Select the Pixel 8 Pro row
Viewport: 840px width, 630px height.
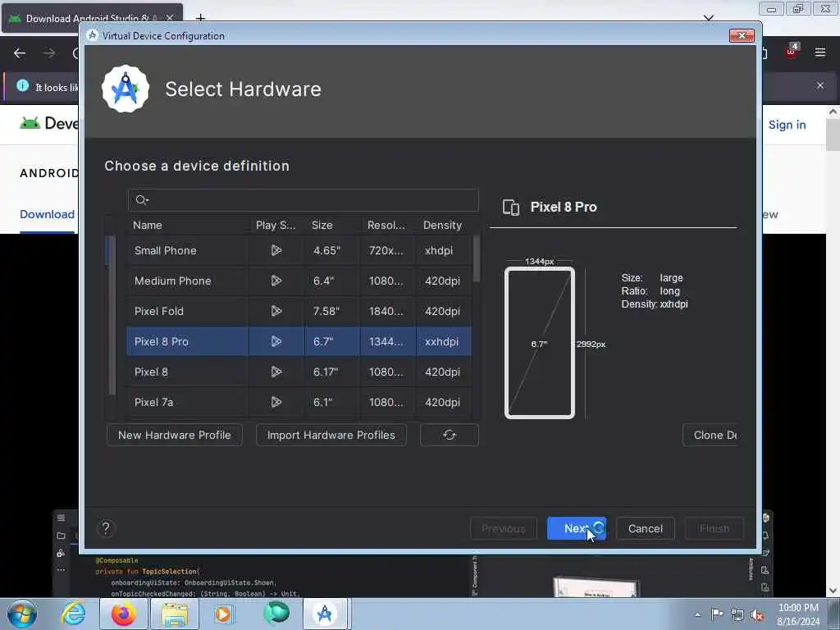click(x=299, y=341)
